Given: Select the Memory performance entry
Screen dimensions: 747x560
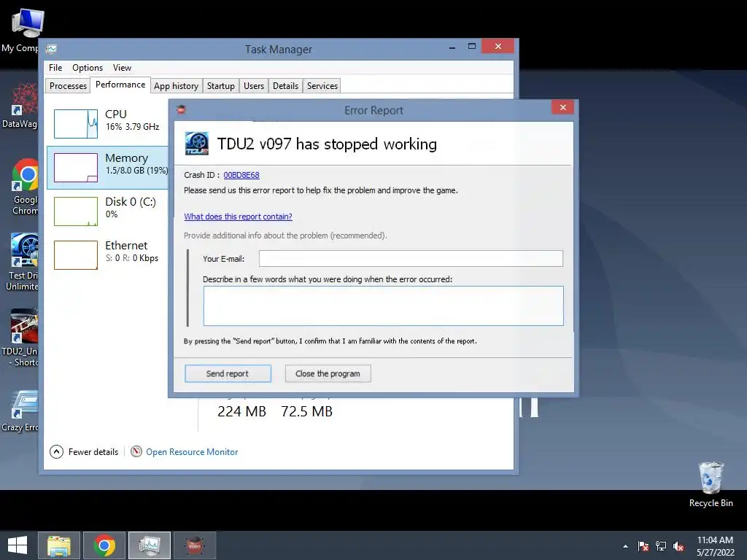Looking at the screenshot, I should [108, 167].
